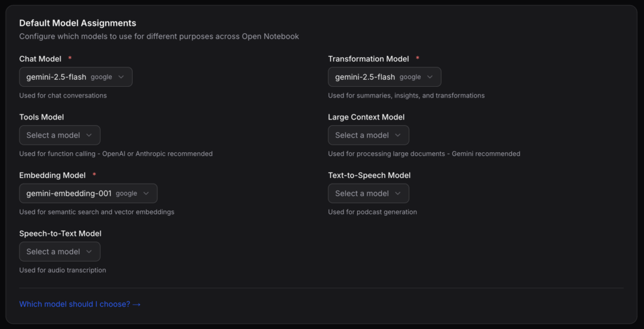
Task: Click the chevron in Large Context Model selector
Action: pyautogui.click(x=398, y=135)
